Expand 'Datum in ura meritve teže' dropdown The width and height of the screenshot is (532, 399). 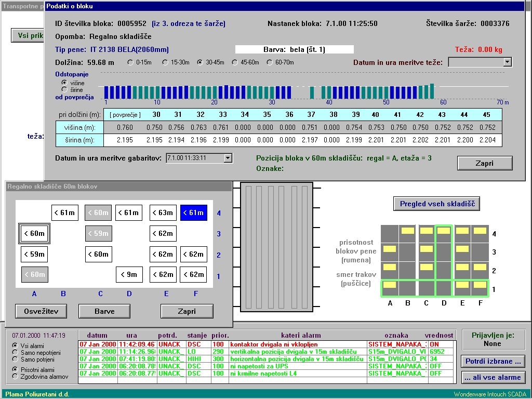pyautogui.click(x=508, y=62)
